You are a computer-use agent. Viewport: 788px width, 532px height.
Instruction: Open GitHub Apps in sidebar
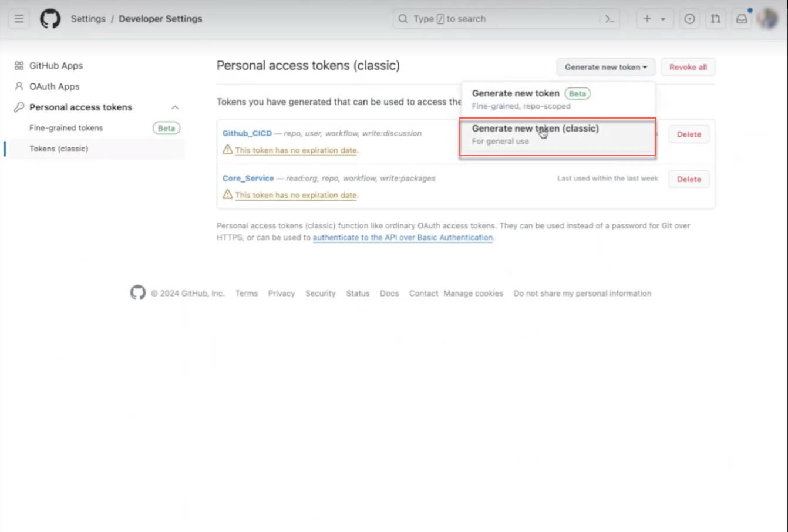click(x=56, y=66)
